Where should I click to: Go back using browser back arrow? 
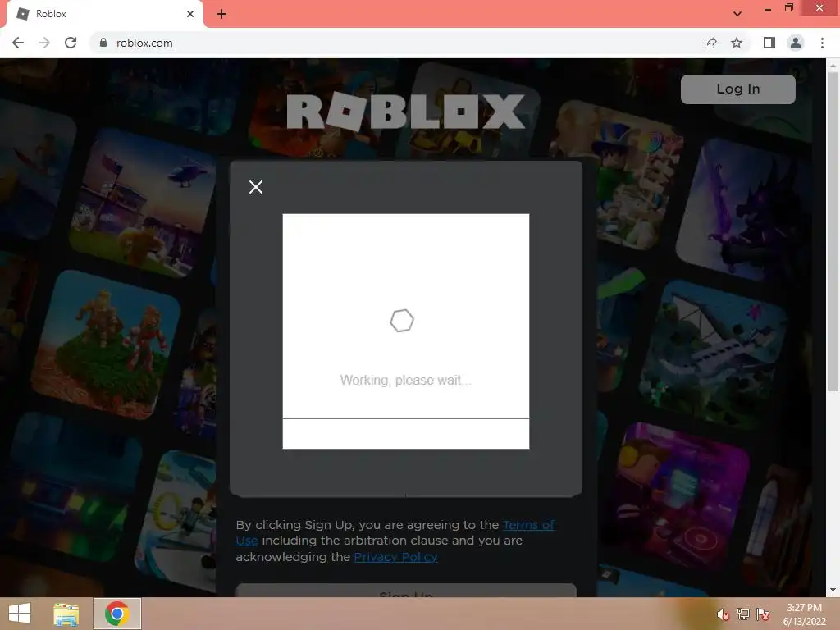coord(18,43)
